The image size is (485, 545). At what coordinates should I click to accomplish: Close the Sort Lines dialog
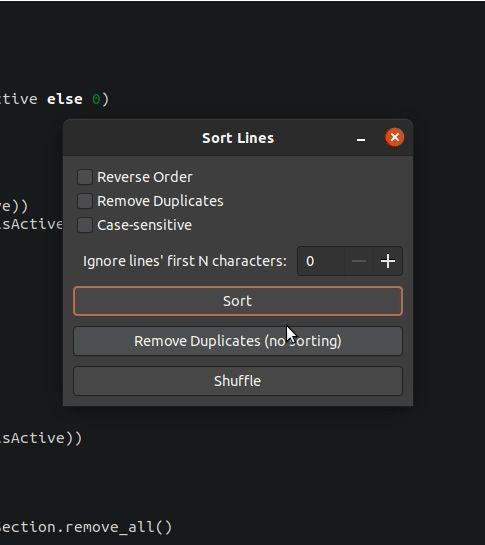point(395,137)
